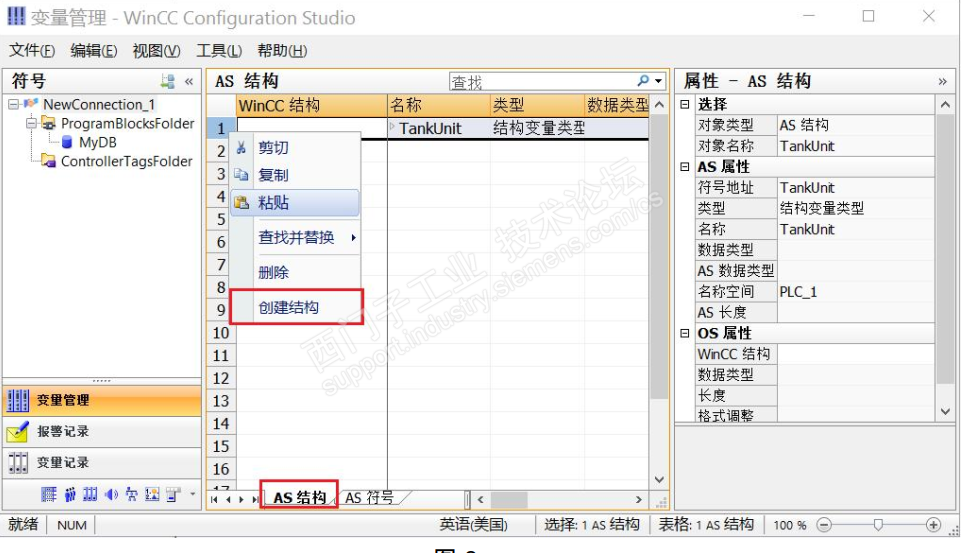Viewport: 965px width, 553px height.
Task: Click the 变量管理 navigation icon
Action: [18, 400]
